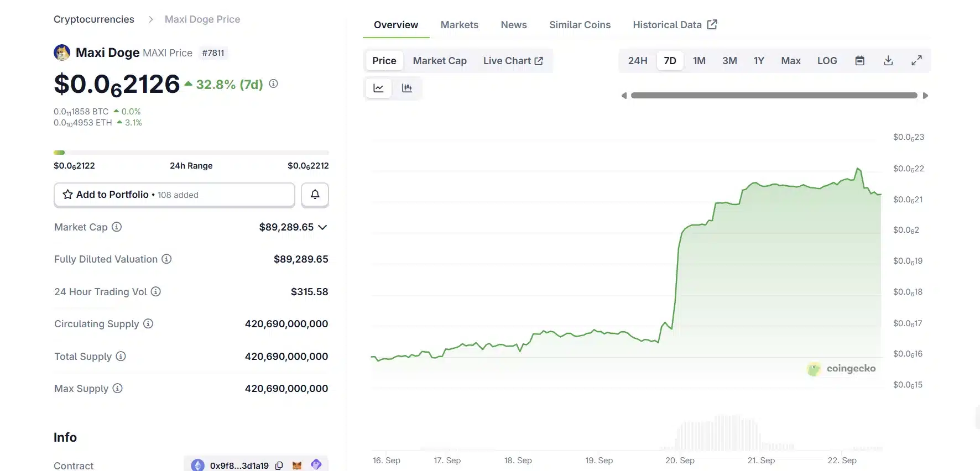This screenshot has height=471, width=980.
Task: Open the Markets tab
Action: [459, 25]
